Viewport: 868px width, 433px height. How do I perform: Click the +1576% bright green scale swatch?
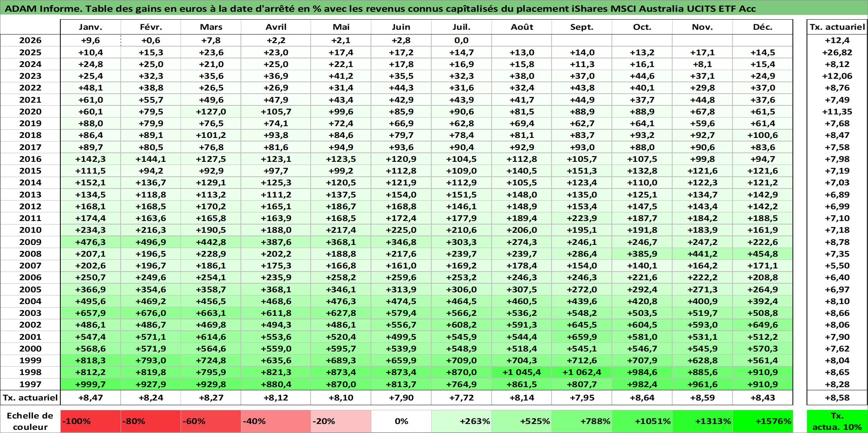[x=763, y=421]
